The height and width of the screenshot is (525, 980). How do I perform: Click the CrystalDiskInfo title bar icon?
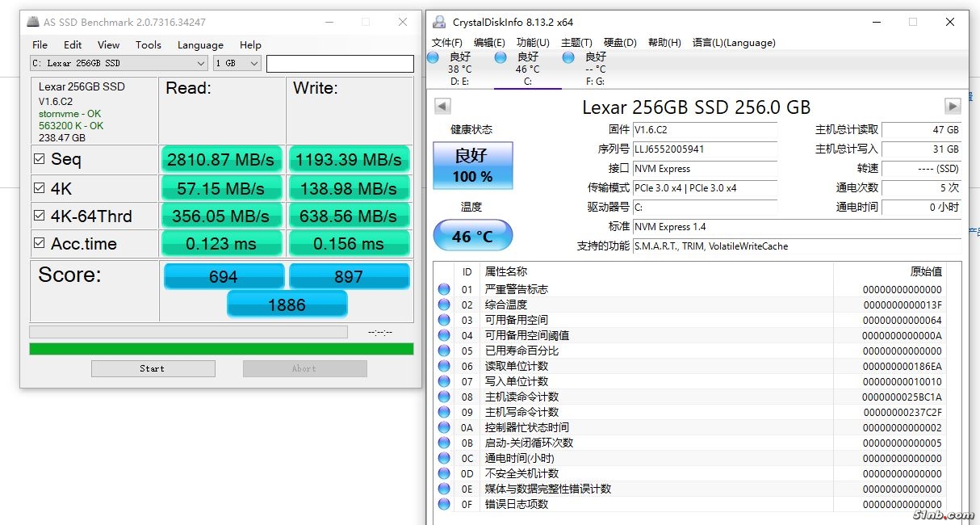(438, 22)
